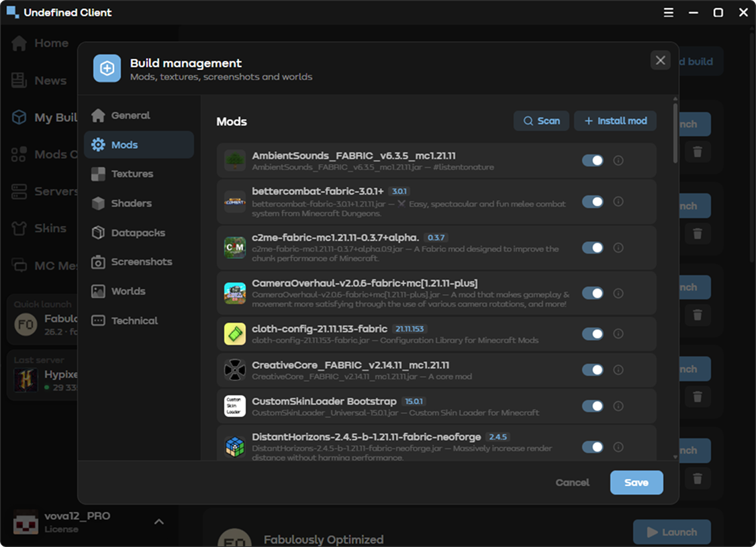The width and height of the screenshot is (756, 547).
Task: Click the c2me mod logo
Action: [235, 248]
